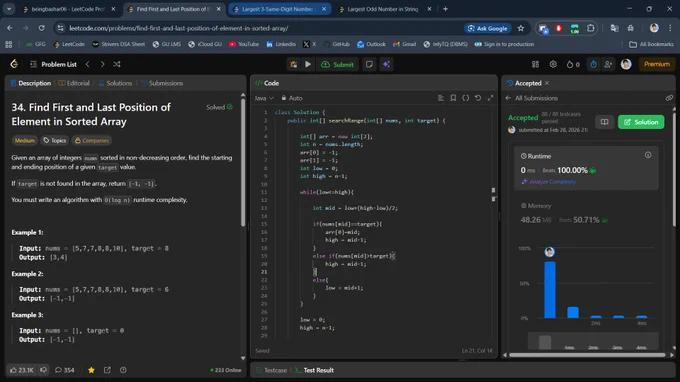Viewport: 680px width, 382px height.
Task: Open the All Bookmarks folder
Action: [x=651, y=44]
